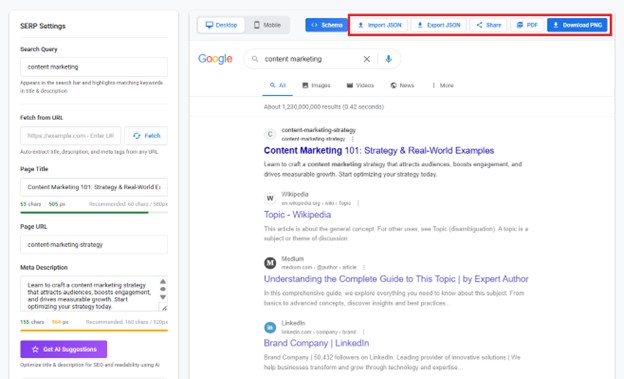The width and height of the screenshot is (624, 379).
Task: Click the meta description scrollbar down arrow
Action: [163, 297]
